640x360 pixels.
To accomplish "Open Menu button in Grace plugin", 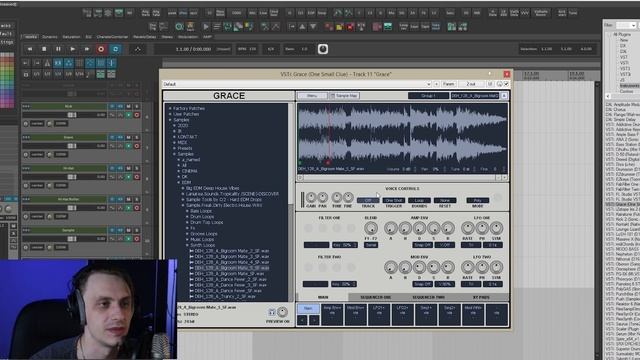I will (x=312, y=96).
